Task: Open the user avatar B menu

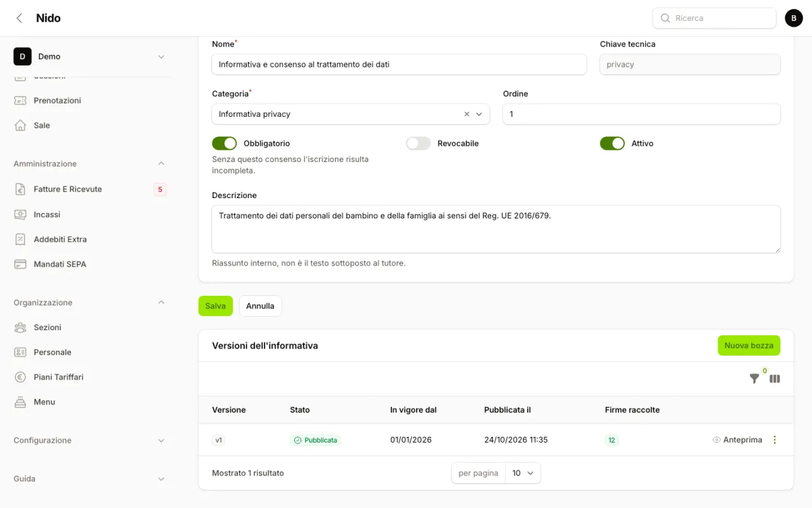Action: 794,18
